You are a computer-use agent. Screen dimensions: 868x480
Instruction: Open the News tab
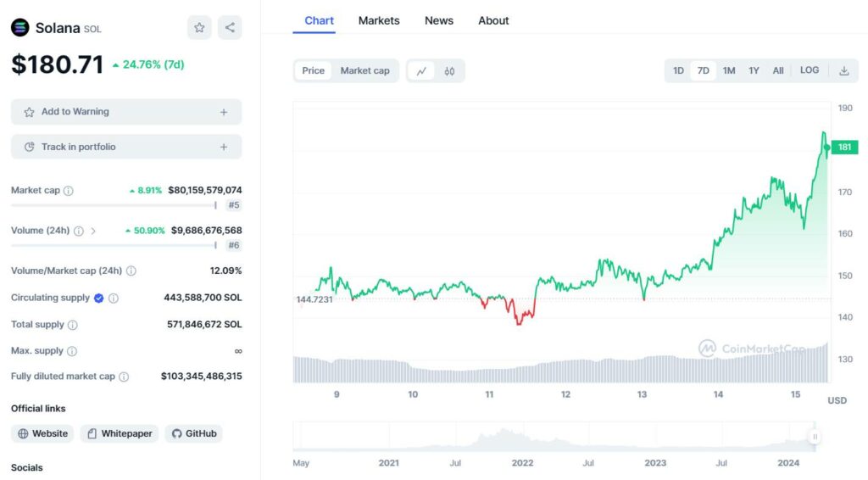pyautogui.click(x=439, y=21)
